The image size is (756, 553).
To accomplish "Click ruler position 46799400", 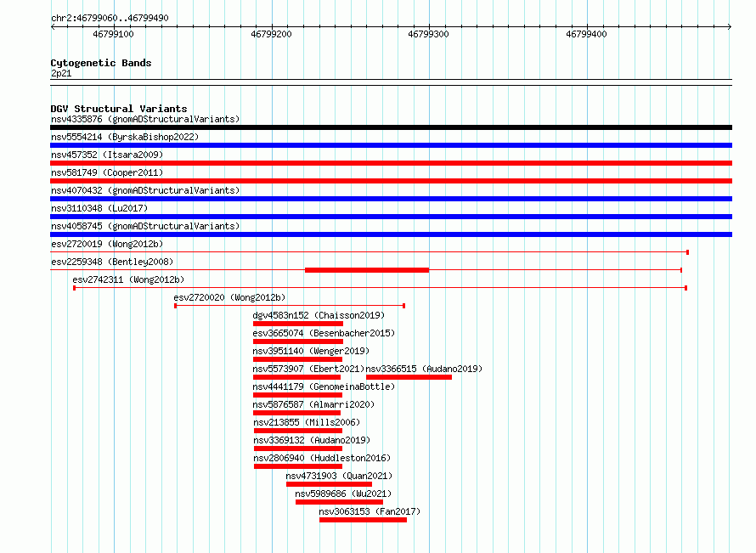I will [586, 34].
